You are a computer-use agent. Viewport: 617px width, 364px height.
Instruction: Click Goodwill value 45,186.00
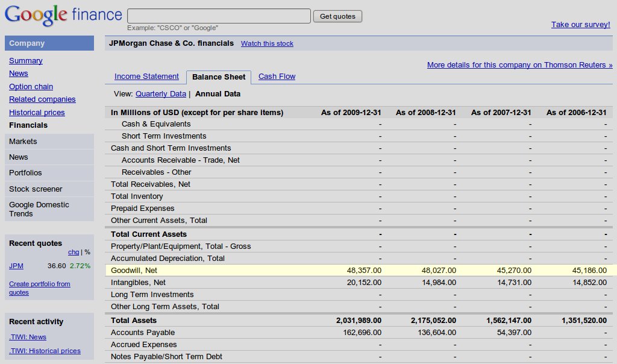pos(589,271)
